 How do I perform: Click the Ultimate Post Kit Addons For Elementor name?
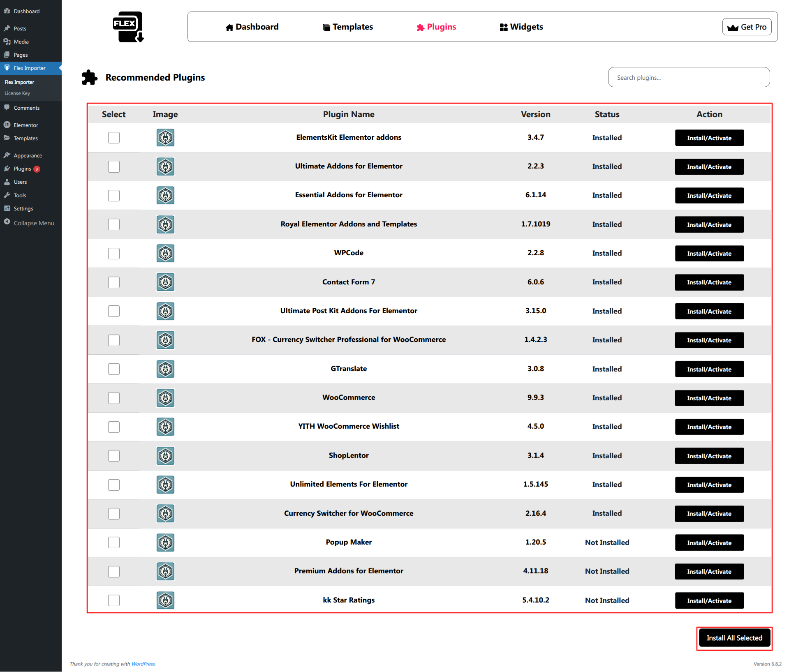(349, 311)
